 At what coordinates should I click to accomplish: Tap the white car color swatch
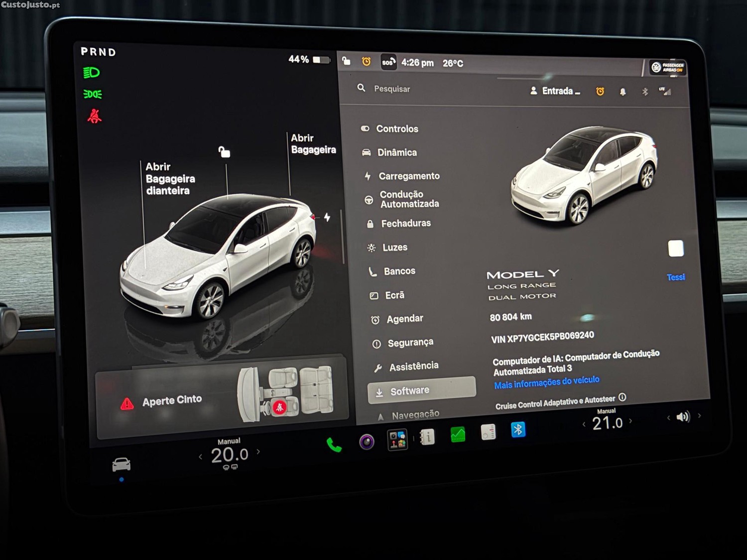[x=676, y=248]
